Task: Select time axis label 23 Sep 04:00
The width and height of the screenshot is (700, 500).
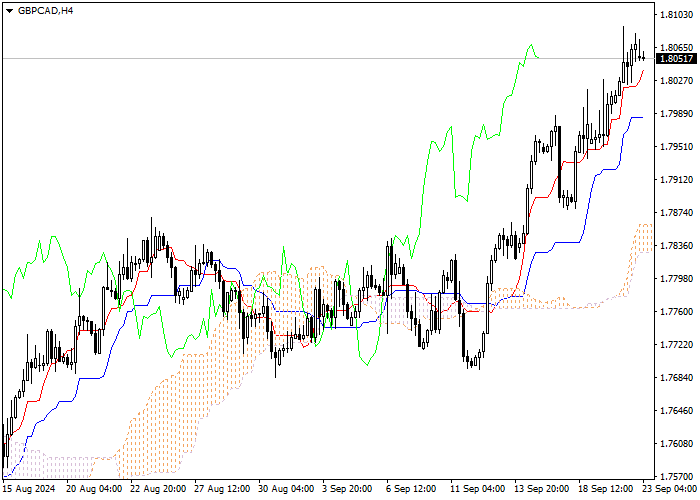Action: (670, 489)
